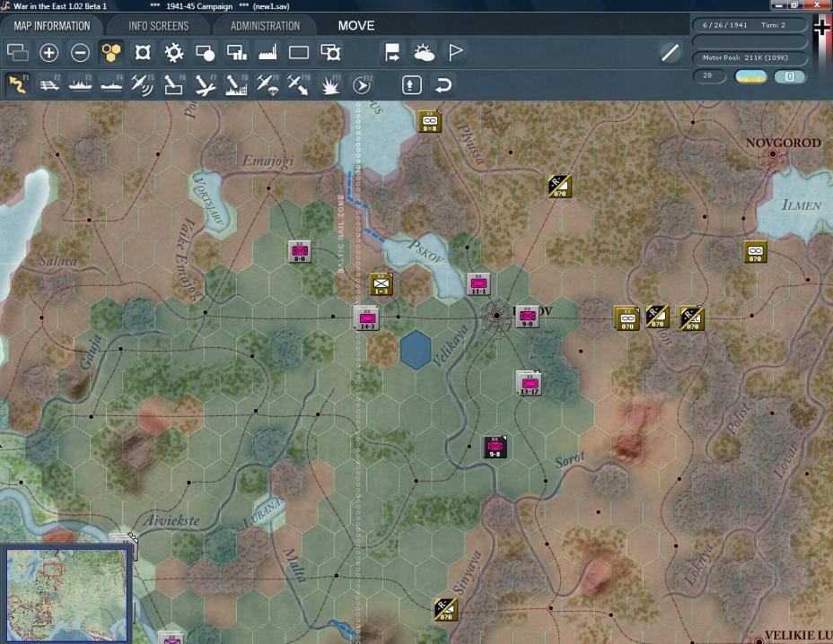This screenshot has width=833, height=644.
Task: Click the rectangle with bar chart icon
Action: coord(236,53)
